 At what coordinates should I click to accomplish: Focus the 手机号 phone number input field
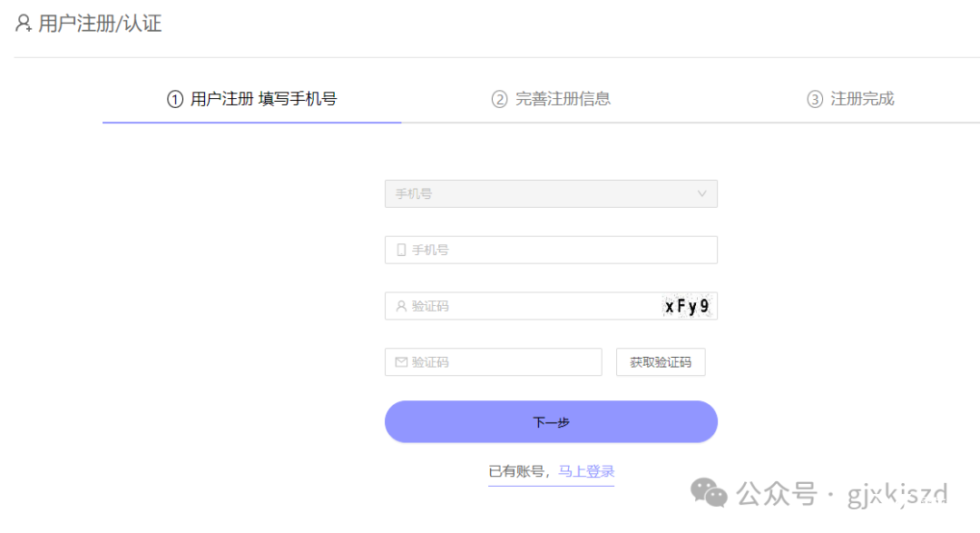coord(551,250)
